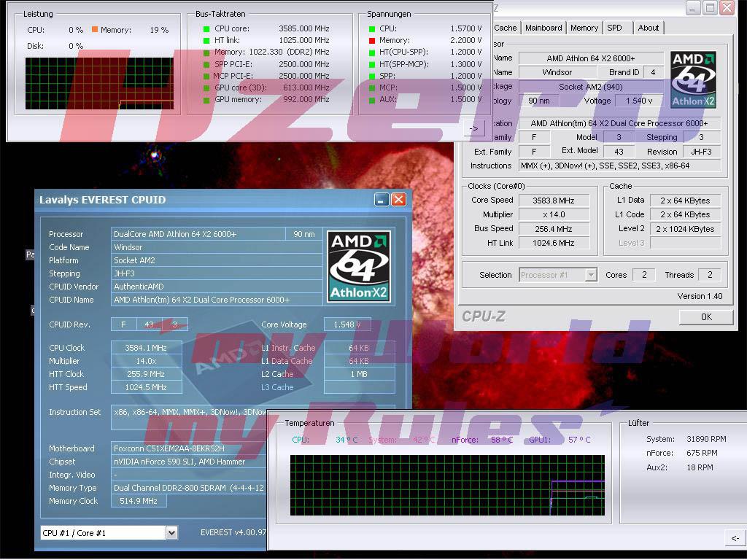This screenshot has height=560, width=747.
Task: Click the Instructions field listing MMX (+), 3DNow! (+)
Action: (x=619, y=166)
